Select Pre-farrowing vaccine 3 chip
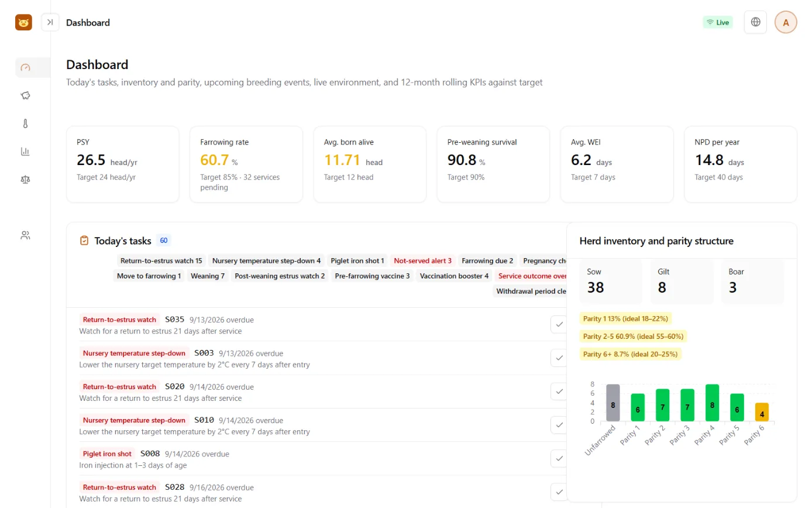The image size is (812, 508). [x=373, y=276]
